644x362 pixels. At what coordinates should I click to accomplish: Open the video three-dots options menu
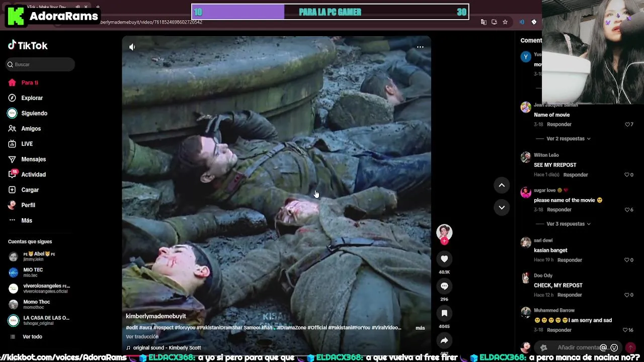pos(420,47)
